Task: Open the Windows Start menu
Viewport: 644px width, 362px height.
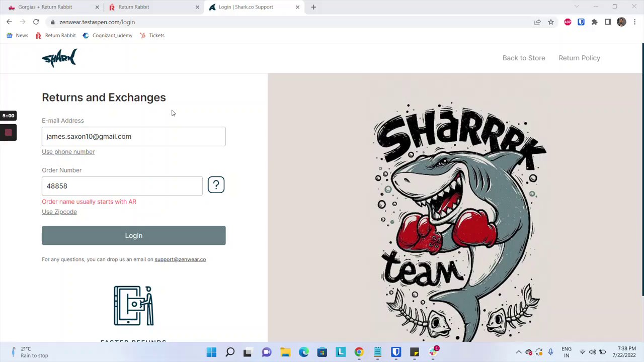Action: pyautogui.click(x=211, y=352)
